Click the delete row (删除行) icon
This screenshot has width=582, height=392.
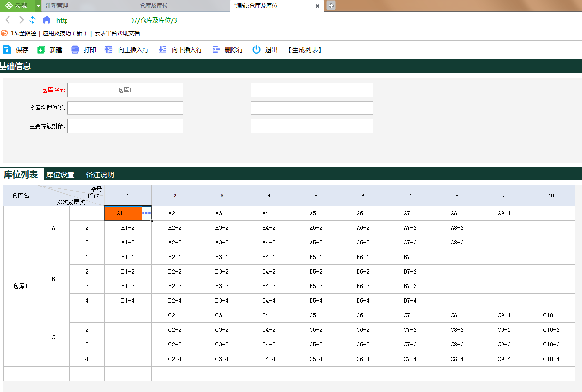(216, 49)
